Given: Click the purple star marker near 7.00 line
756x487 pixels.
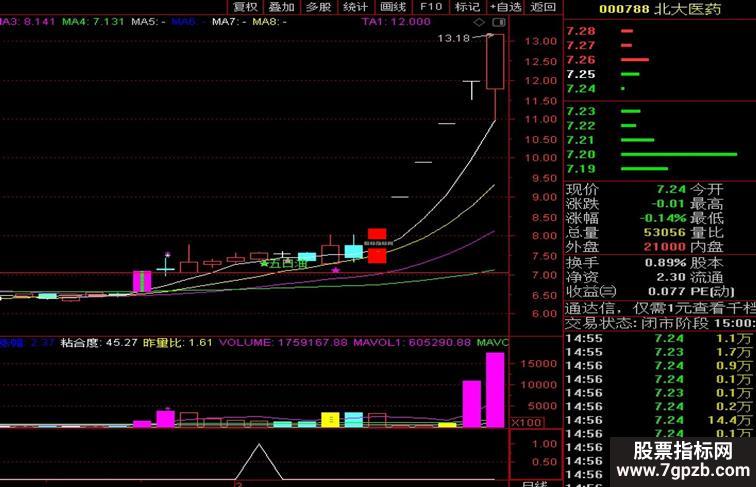Looking at the screenshot, I should [336, 270].
